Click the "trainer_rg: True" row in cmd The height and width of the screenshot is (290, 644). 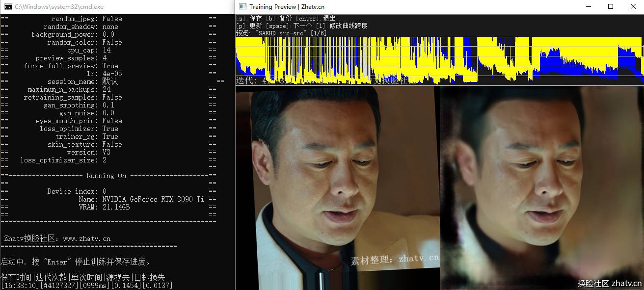click(x=108, y=136)
